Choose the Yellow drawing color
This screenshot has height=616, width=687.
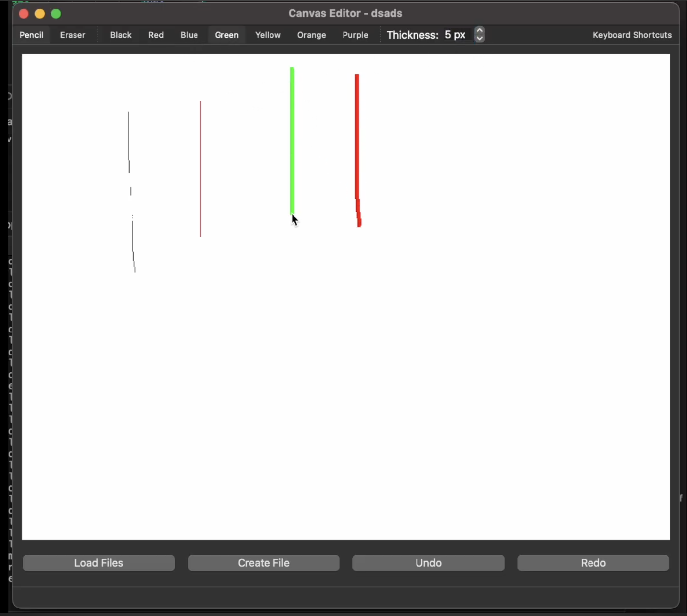point(267,35)
